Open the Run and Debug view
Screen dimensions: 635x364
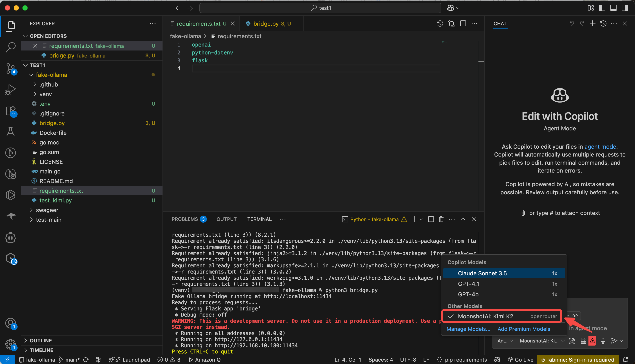(11, 89)
